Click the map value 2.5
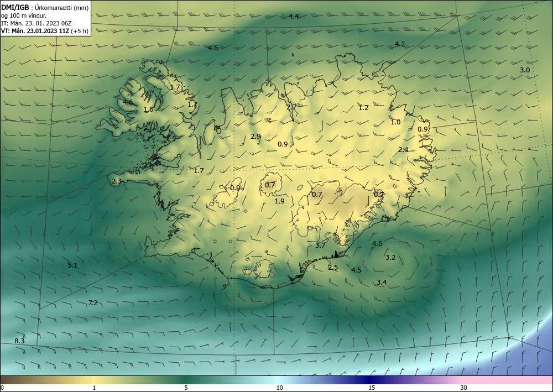This screenshot has width=553, height=392. pyautogui.click(x=333, y=268)
